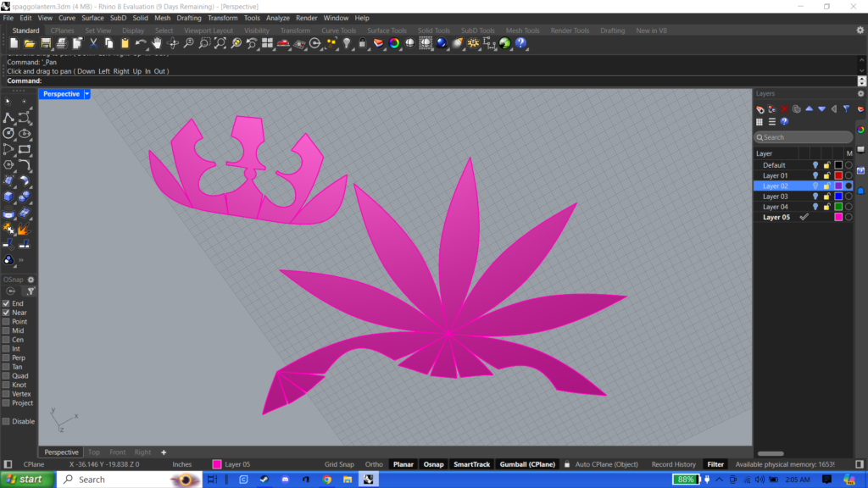Activate the Pan hand tool

tap(157, 43)
